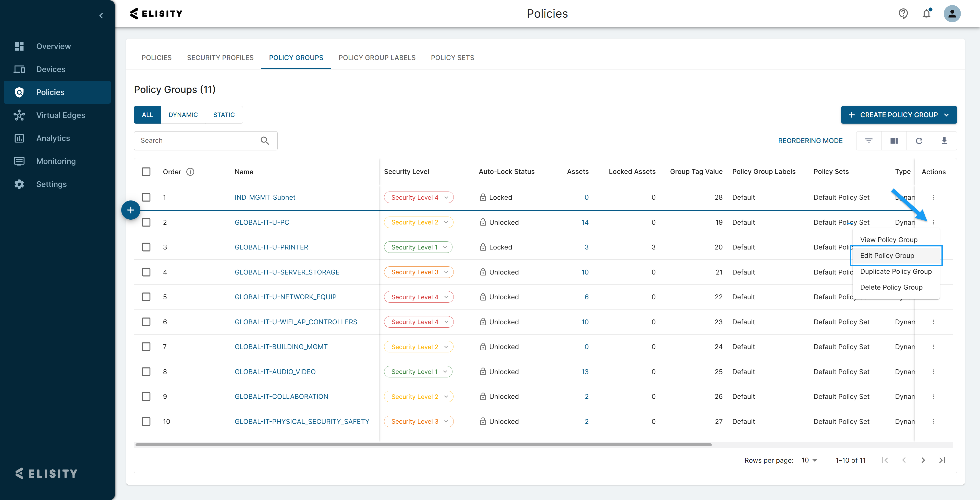The image size is (980, 500).
Task: Choose Edit Policy Group menu item
Action: coord(887,256)
